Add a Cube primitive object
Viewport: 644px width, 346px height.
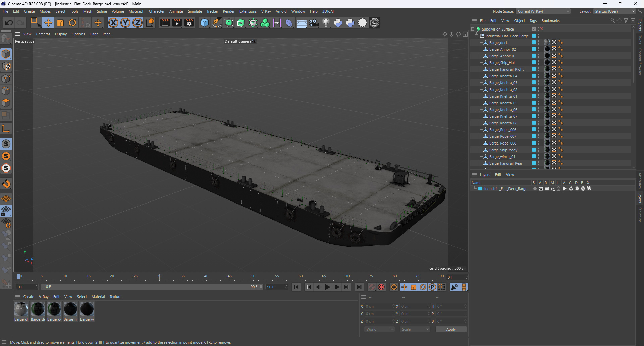tap(204, 23)
